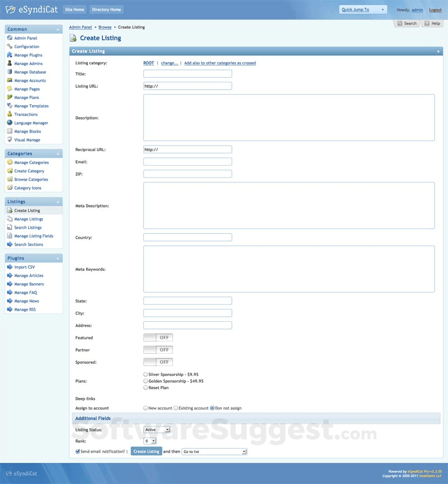448x484 pixels.
Task: Open the Manage Plugins page
Action: pos(29,55)
